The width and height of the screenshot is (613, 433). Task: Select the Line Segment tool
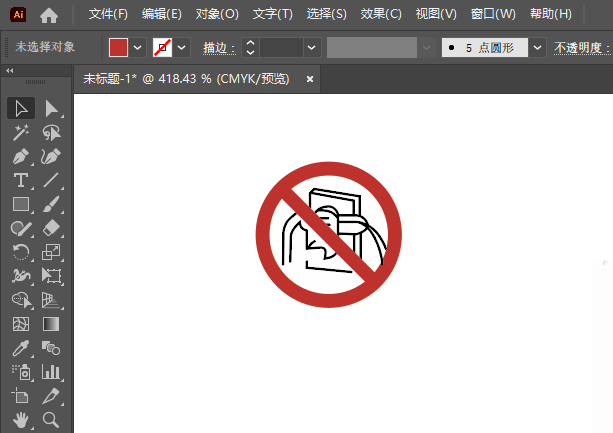pyautogui.click(x=51, y=181)
